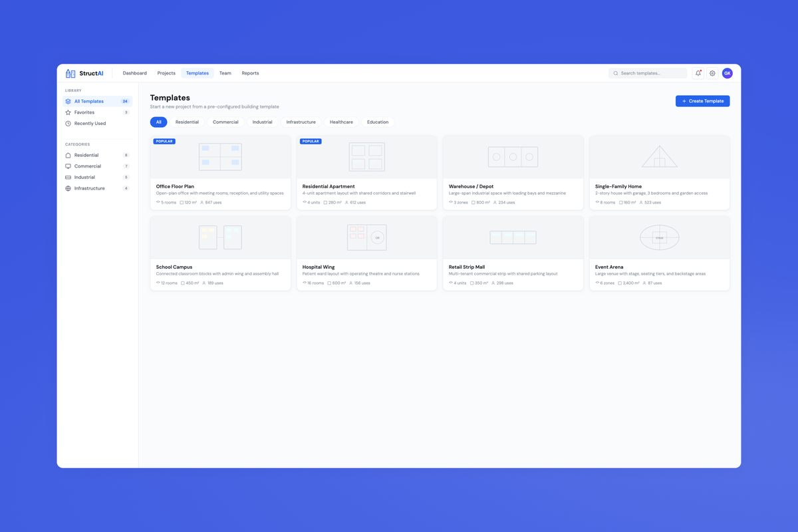The width and height of the screenshot is (798, 532).
Task: Open the GK profile avatar menu
Action: pyautogui.click(x=727, y=73)
